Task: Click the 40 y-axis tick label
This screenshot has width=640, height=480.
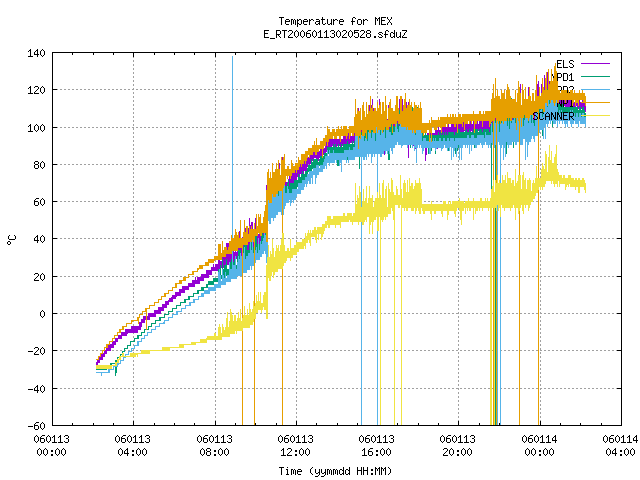Action: 39,239
